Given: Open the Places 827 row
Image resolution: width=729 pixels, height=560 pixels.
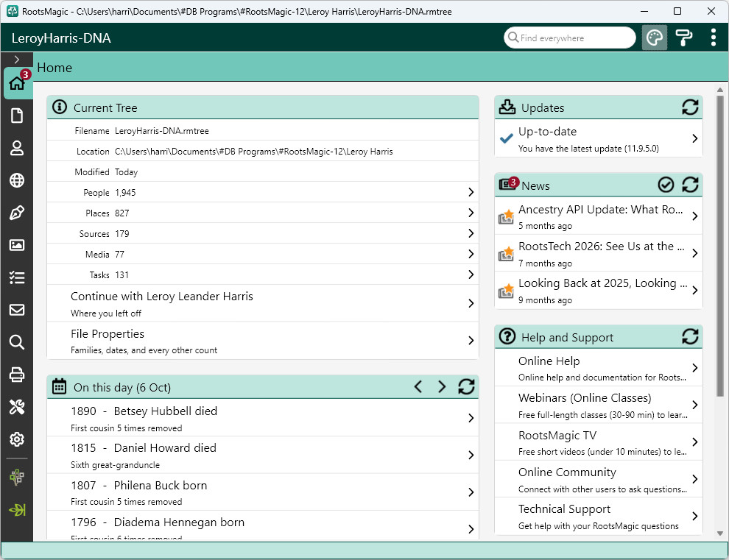Looking at the screenshot, I should 263,213.
